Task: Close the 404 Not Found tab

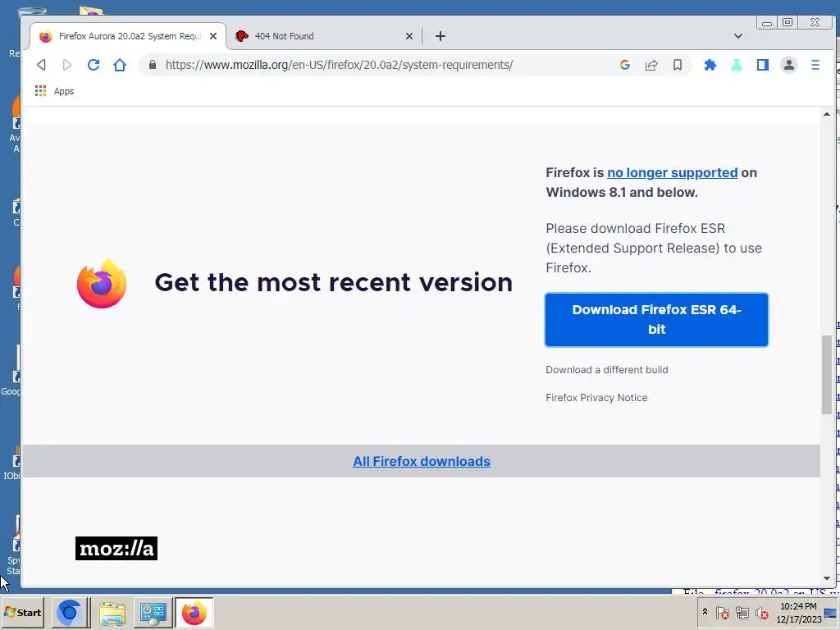Action: (x=409, y=36)
